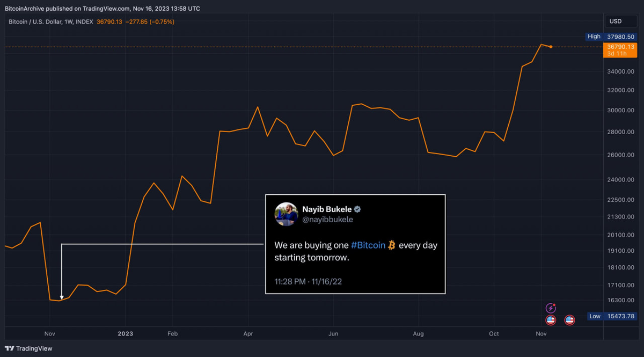Click the 19100.00 price axis label
The height and width of the screenshot is (357, 644).
(620, 251)
